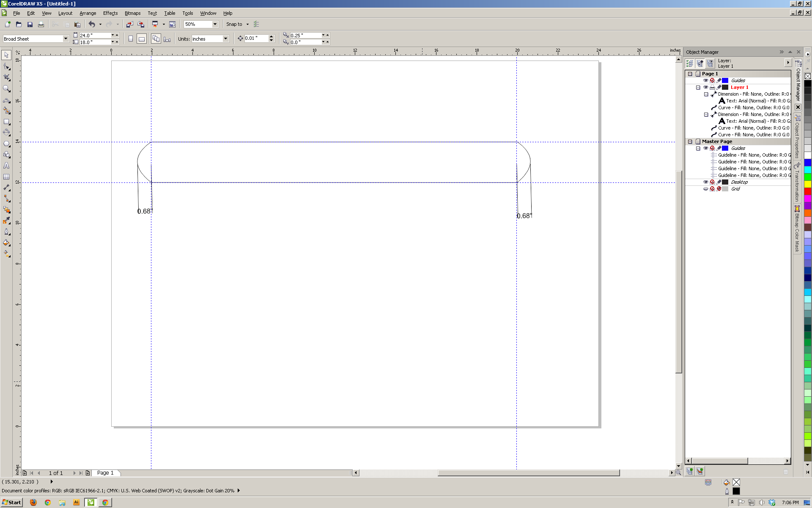
Task: Open the Transformation docker tab
Action: point(797,182)
